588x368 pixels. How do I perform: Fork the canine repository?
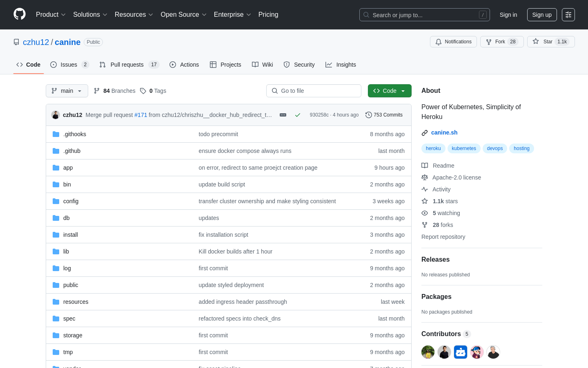[502, 42]
